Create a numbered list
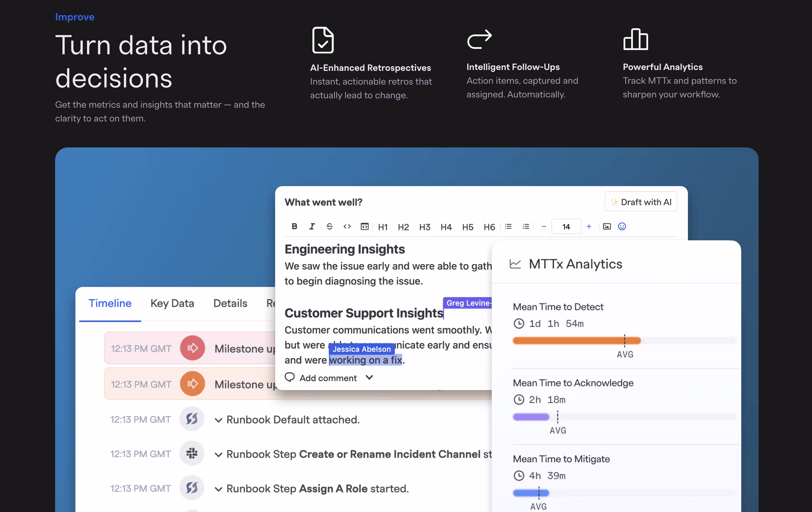Viewport: 812px width, 512px height. [x=526, y=227]
